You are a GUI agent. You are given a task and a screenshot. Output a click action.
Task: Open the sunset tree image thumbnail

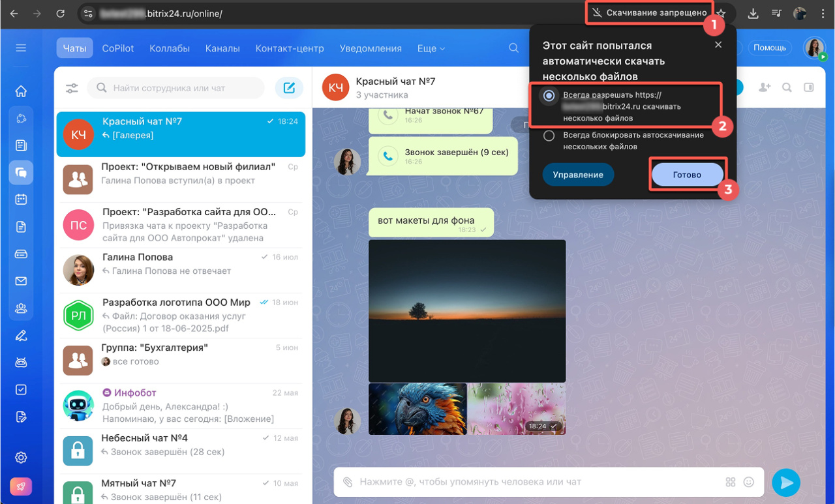click(x=467, y=311)
